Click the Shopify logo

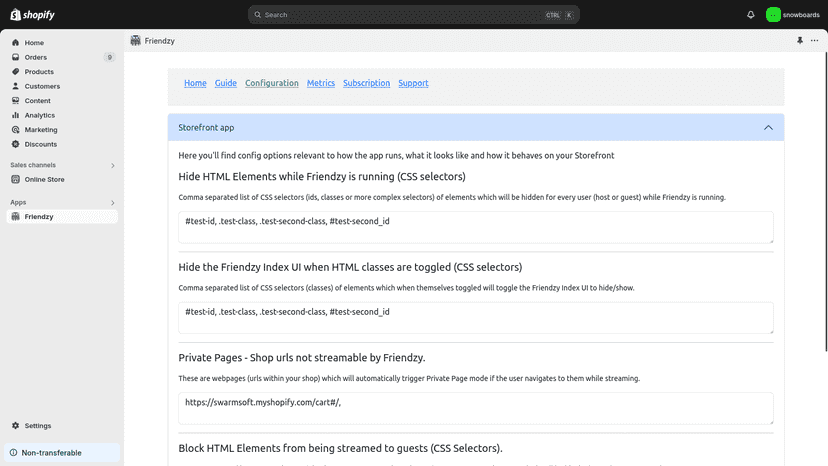pos(32,15)
